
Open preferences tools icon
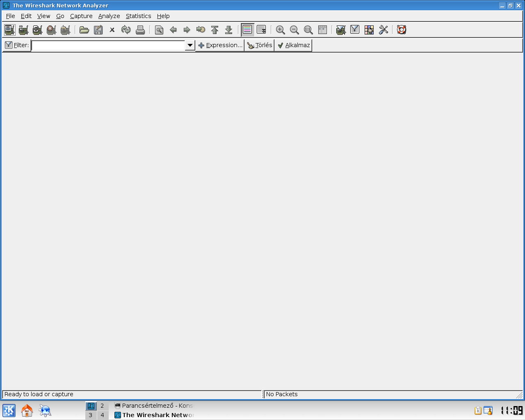tap(383, 30)
